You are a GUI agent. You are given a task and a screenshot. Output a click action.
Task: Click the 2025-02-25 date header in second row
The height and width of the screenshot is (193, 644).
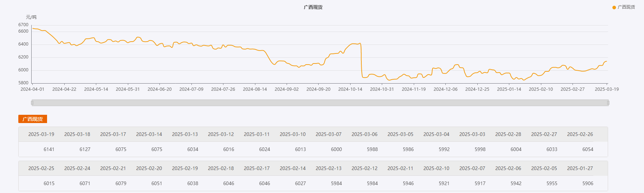41,168
